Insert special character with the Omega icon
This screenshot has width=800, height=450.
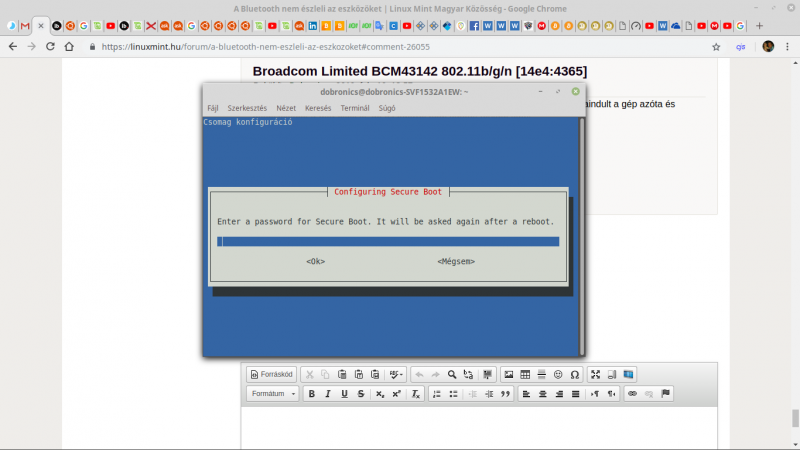[574, 374]
